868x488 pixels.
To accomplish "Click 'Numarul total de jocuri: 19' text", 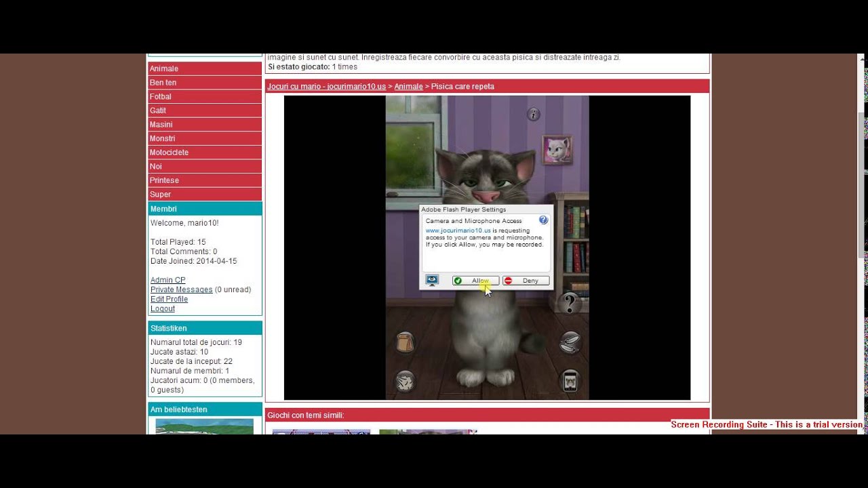I will click(196, 342).
